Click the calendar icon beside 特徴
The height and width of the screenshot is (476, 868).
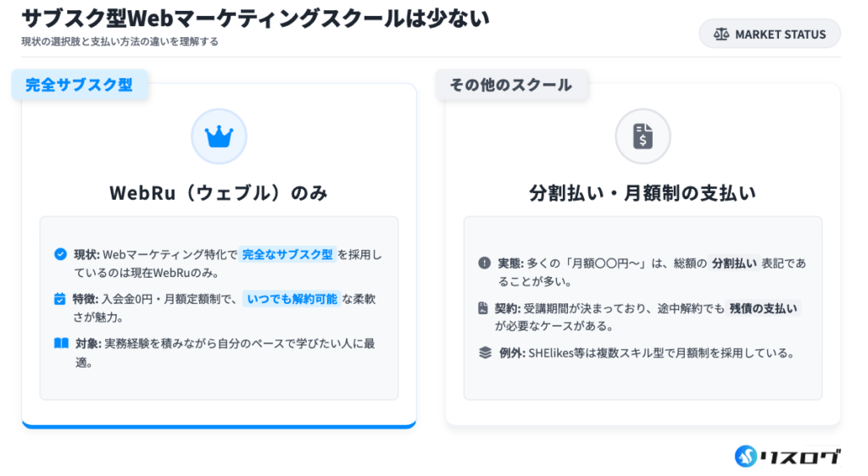60,298
